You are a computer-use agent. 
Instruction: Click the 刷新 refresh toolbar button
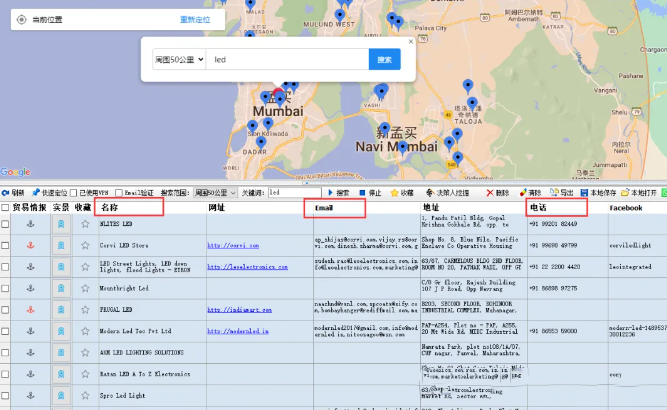coord(13,193)
